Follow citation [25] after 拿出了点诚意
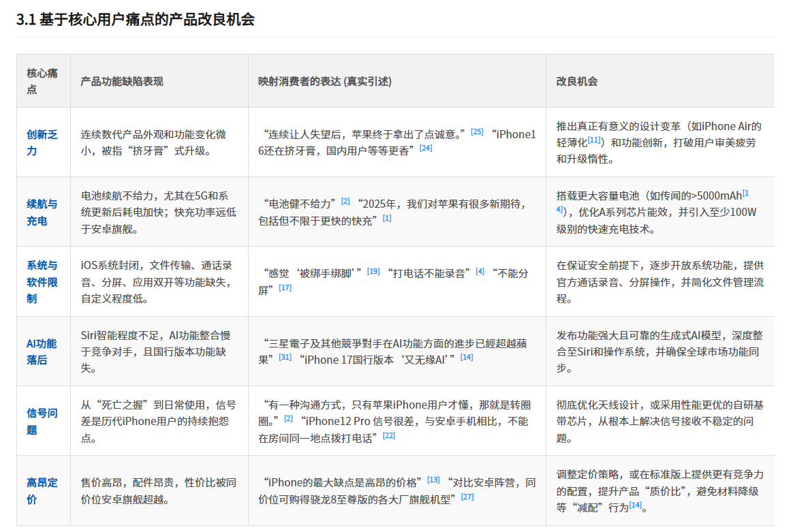The image size is (793, 532). pos(477,131)
